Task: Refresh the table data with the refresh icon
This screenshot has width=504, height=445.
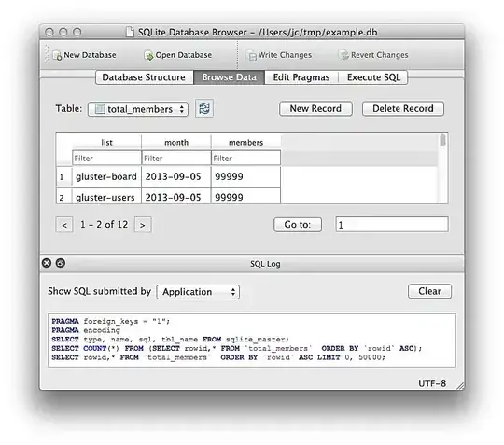Action: 204,108
